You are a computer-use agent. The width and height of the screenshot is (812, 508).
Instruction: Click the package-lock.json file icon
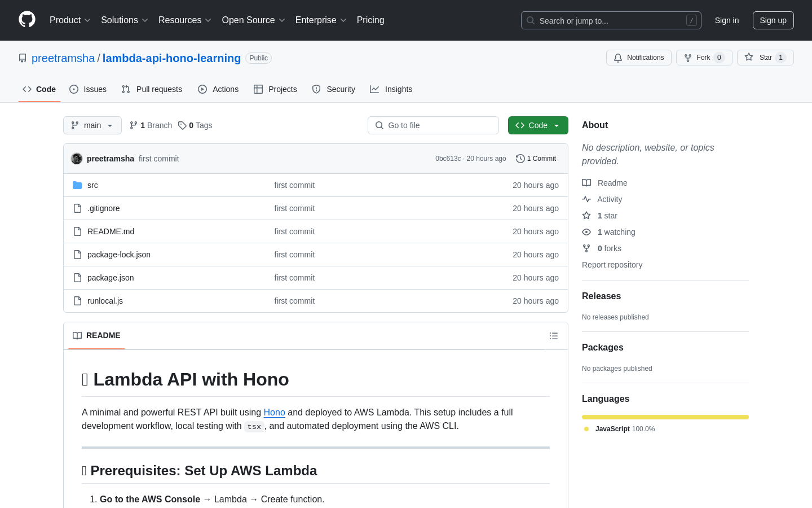[77, 255]
